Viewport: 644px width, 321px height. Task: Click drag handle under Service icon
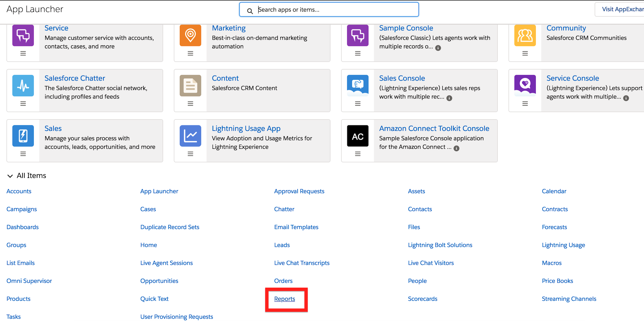[23, 53]
